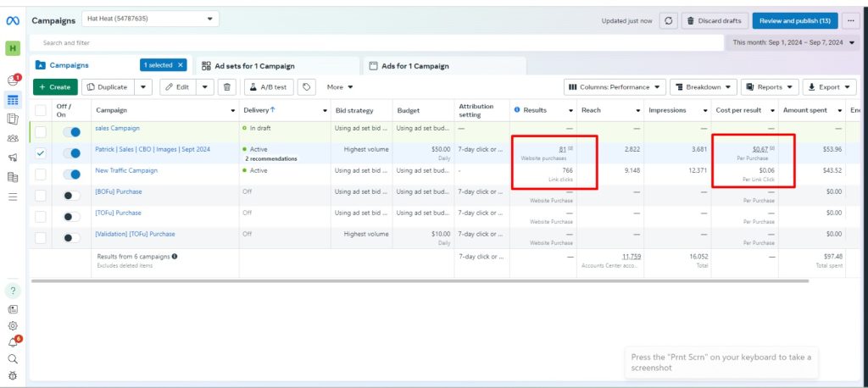Click the green Create button
This screenshot has height=388, width=868.
(55, 87)
